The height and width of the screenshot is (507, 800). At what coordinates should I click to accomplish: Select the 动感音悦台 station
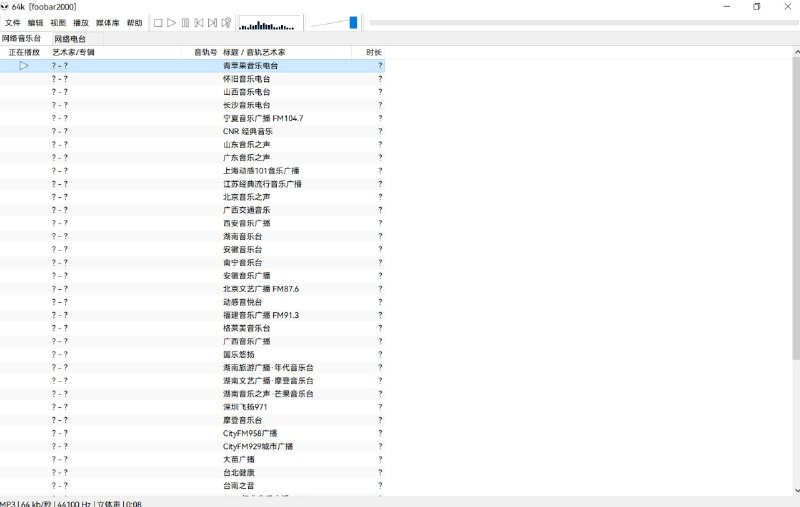[192, 302]
